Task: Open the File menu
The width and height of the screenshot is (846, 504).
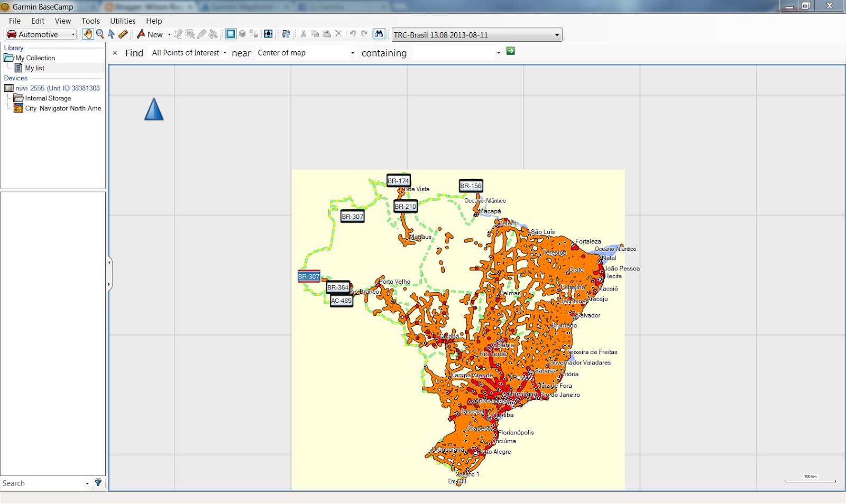Action: point(15,21)
